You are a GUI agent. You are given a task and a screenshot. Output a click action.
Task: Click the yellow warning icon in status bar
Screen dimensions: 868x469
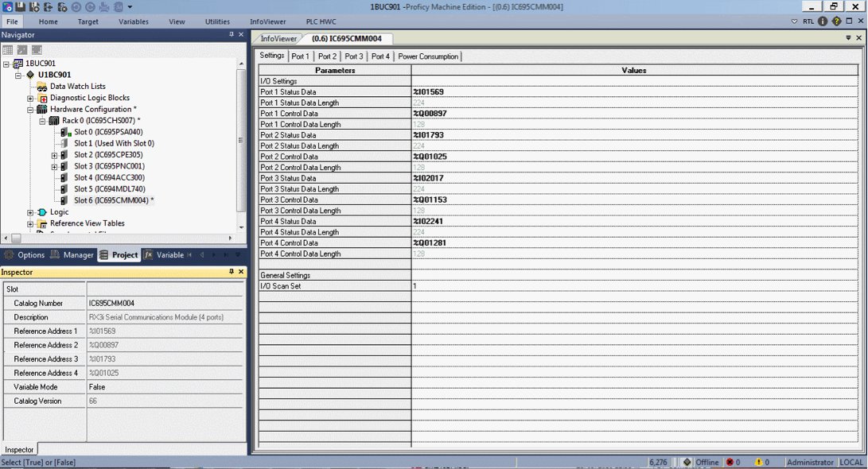pos(759,463)
